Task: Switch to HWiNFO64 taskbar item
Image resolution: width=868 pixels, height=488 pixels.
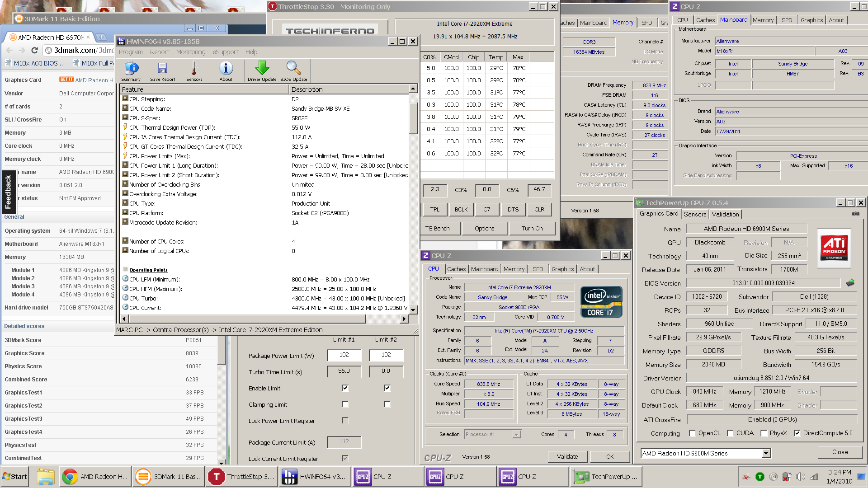Action: coord(315,477)
